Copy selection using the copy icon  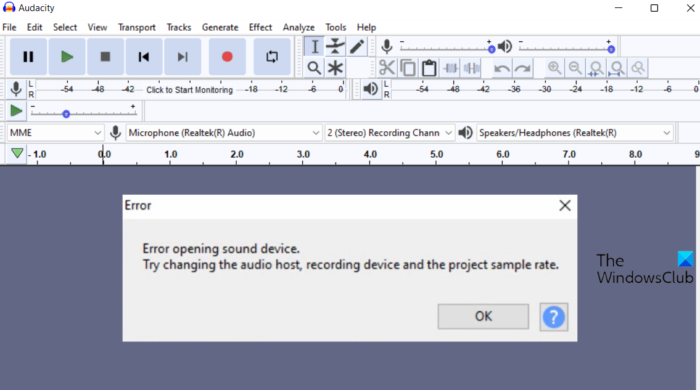(408, 68)
